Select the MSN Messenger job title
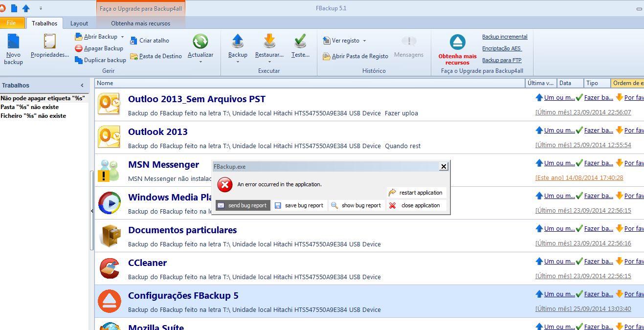 [163, 164]
